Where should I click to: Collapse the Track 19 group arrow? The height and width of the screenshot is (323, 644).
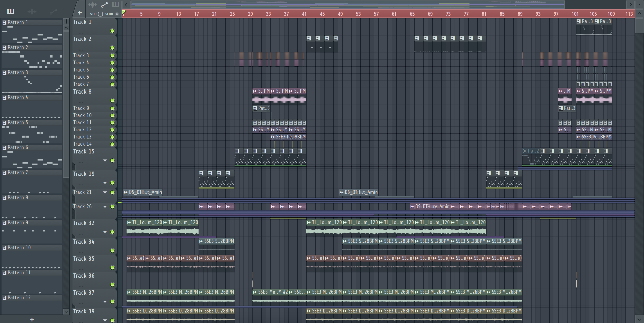[x=105, y=183]
